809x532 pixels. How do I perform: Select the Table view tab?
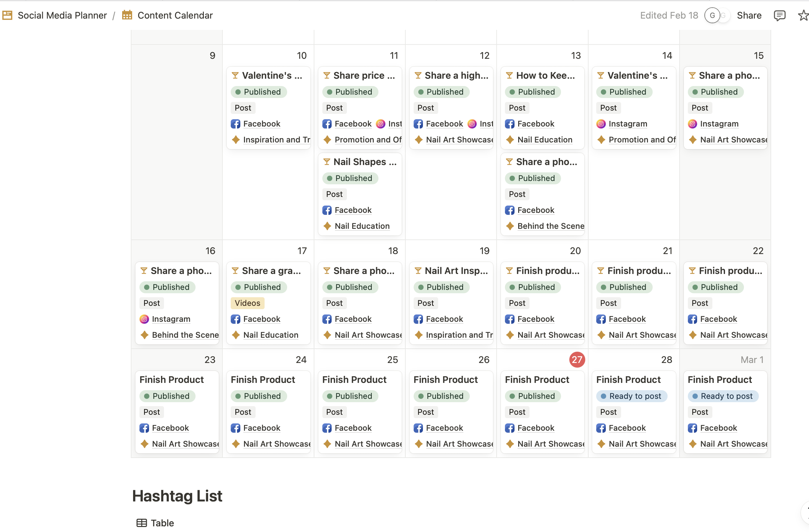162,523
